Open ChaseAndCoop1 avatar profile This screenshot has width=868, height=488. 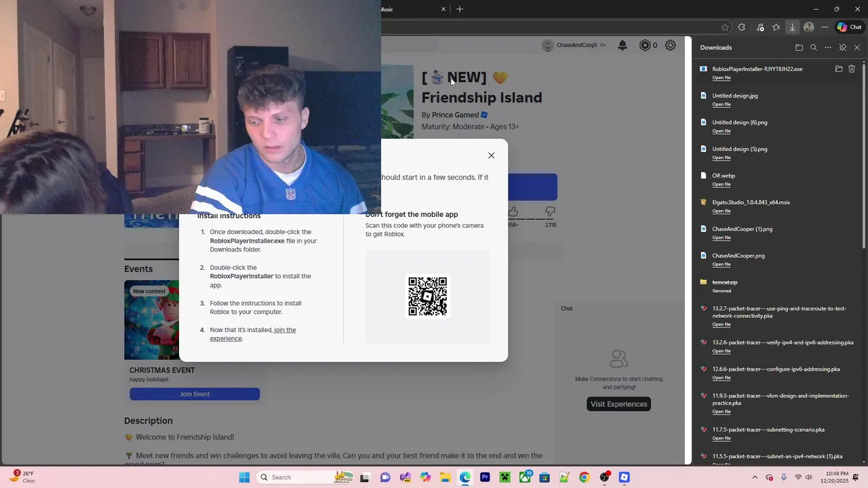pos(548,45)
